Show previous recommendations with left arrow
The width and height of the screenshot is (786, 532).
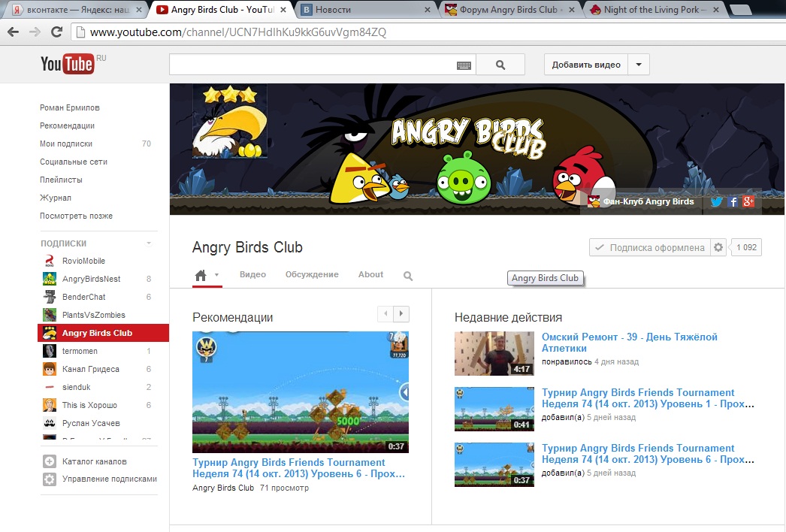[x=385, y=314]
